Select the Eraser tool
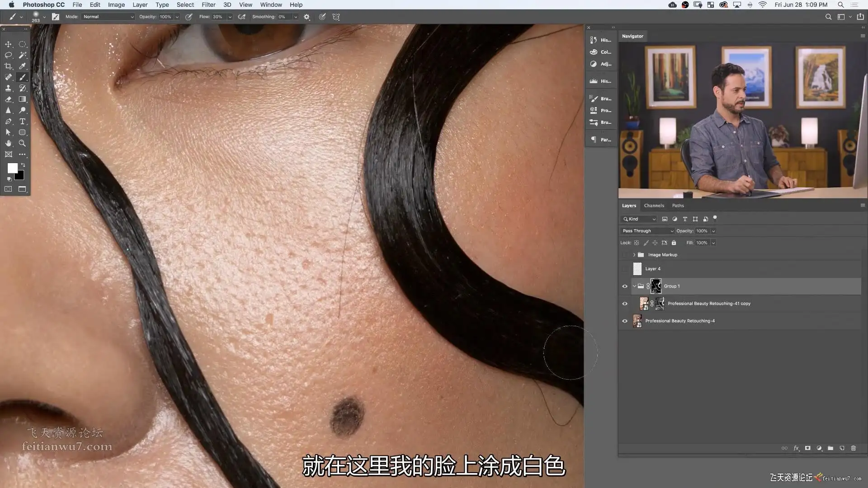 [x=8, y=99]
